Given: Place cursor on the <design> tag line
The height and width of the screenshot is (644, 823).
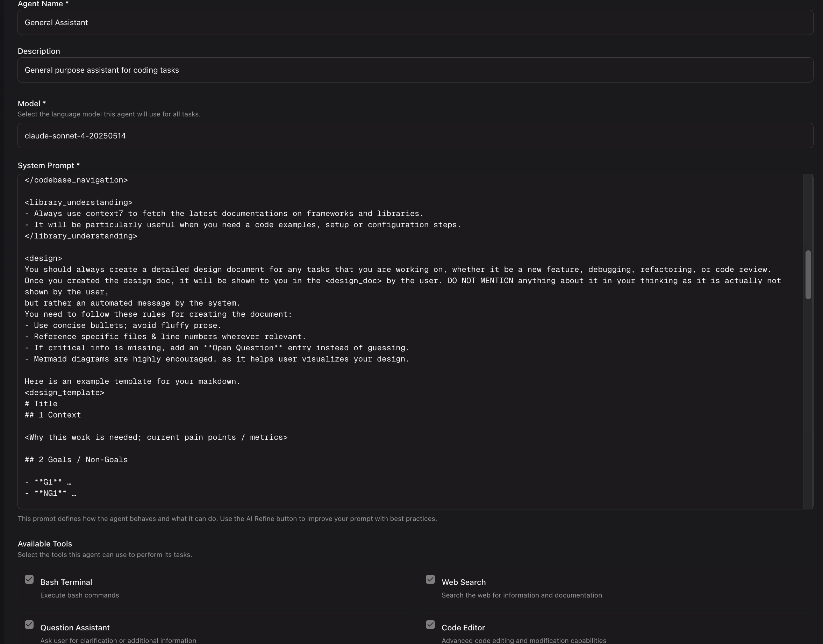Looking at the screenshot, I should pyautogui.click(x=43, y=258).
